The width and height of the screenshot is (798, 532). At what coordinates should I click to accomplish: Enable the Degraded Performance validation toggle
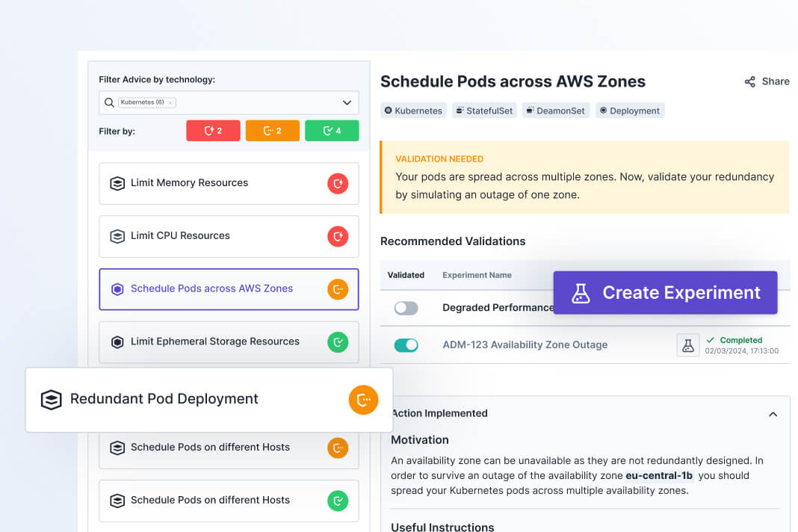coord(406,308)
